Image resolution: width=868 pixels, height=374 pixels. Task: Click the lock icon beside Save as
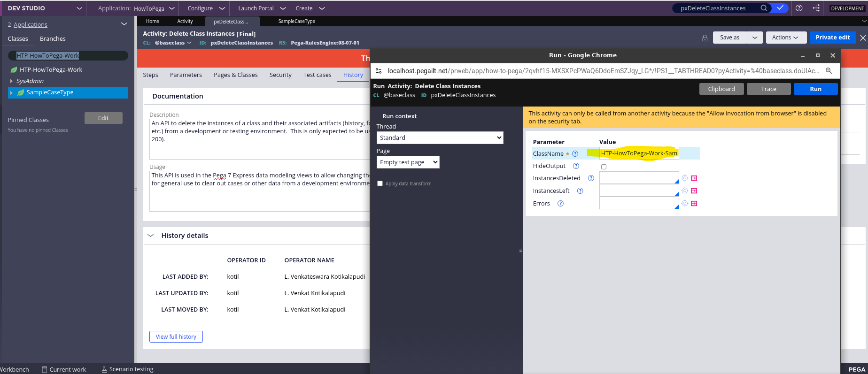(x=705, y=38)
